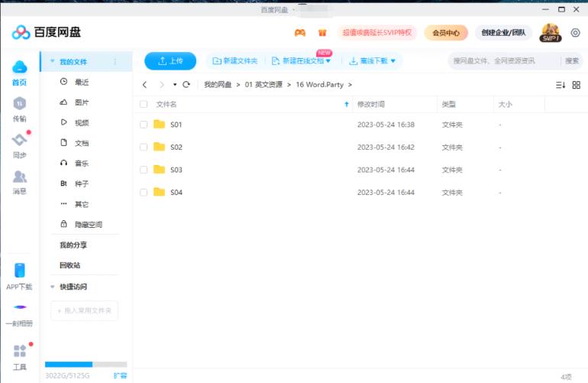Click the 创建企业/团队 button

coord(503,33)
